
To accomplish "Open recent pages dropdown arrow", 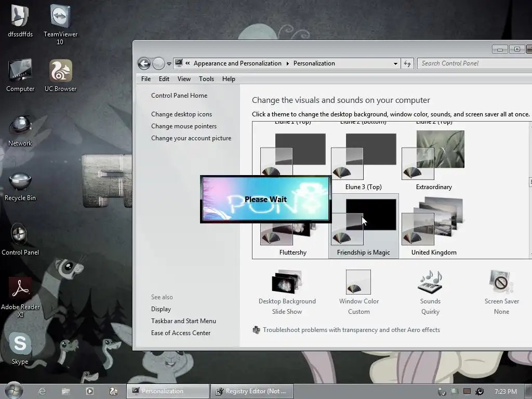I will pyautogui.click(x=169, y=64).
